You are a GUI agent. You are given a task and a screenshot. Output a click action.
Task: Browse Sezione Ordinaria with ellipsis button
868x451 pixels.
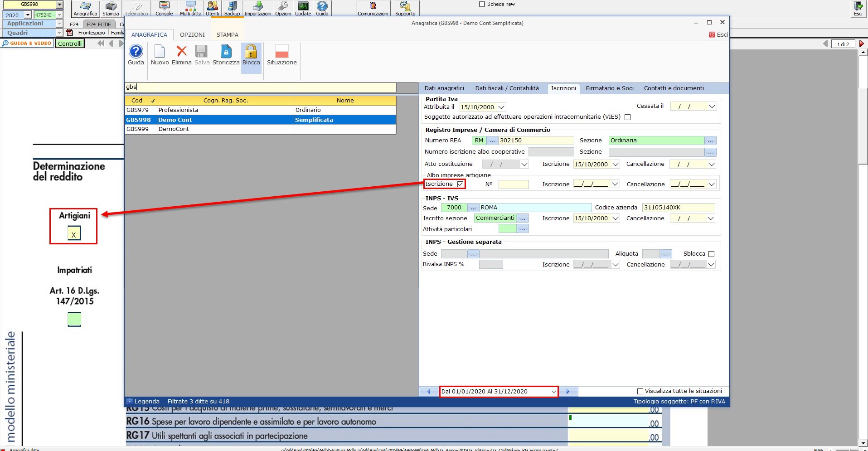[x=710, y=141]
